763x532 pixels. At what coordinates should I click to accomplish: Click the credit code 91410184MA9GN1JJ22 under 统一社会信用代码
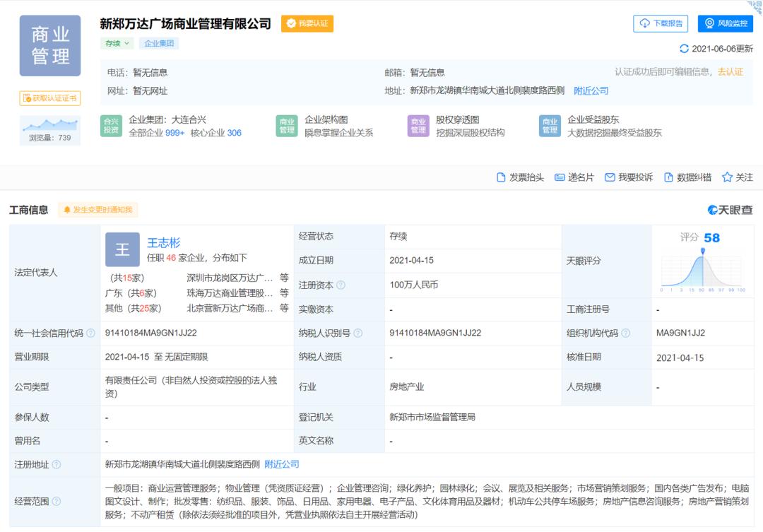click(x=151, y=333)
